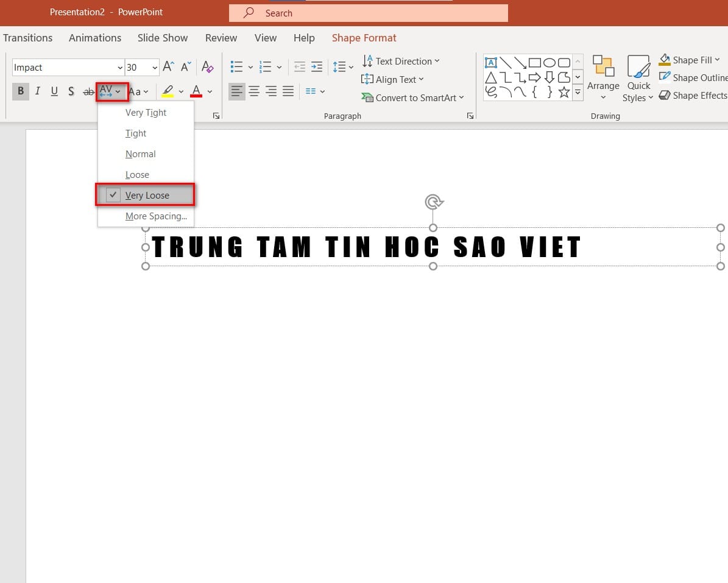Click the Decrease List Level icon
The image size is (728, 583).
click(x=300, y=67)
